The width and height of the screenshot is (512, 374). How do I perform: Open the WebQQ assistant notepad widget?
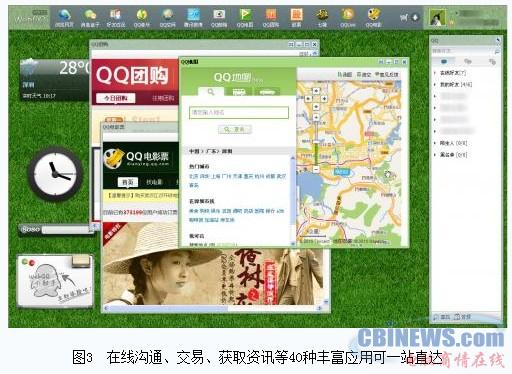[x=55, y=281]
